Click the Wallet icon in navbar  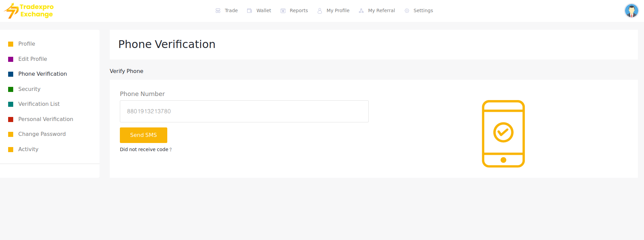point(250,11)
